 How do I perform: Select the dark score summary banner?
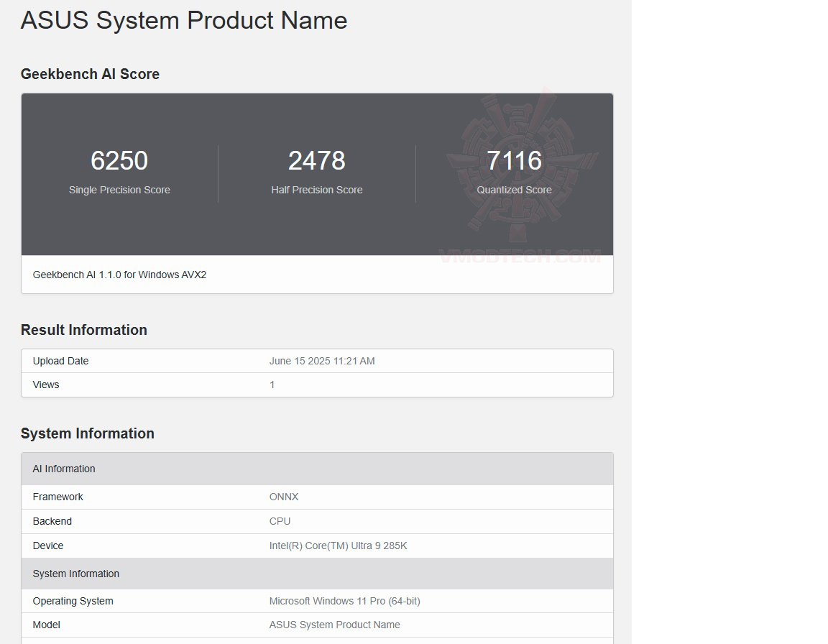coord(317,174)
